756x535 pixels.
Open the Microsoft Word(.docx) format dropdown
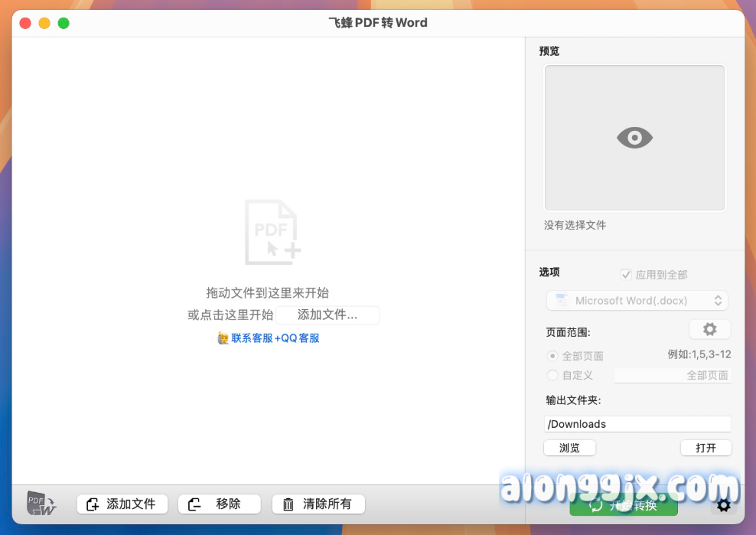tap(637, 301)
